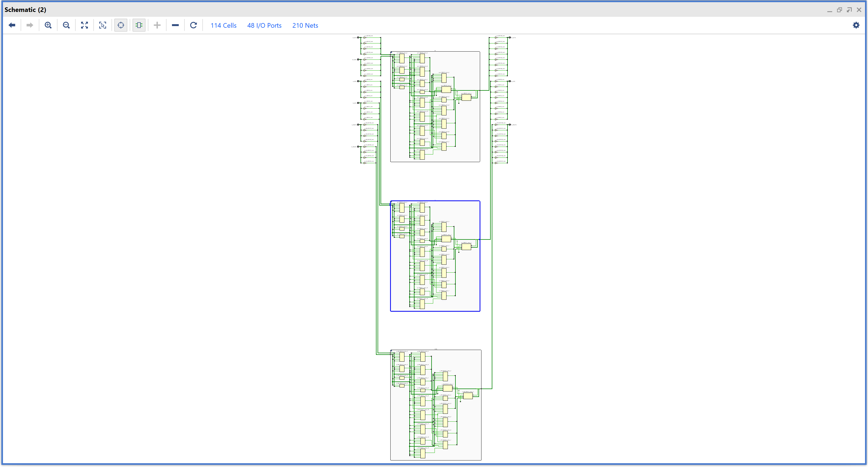Go back to the previous schematic view
The width and height of the screenshot is (868, 467).
[x=12, y=25]
